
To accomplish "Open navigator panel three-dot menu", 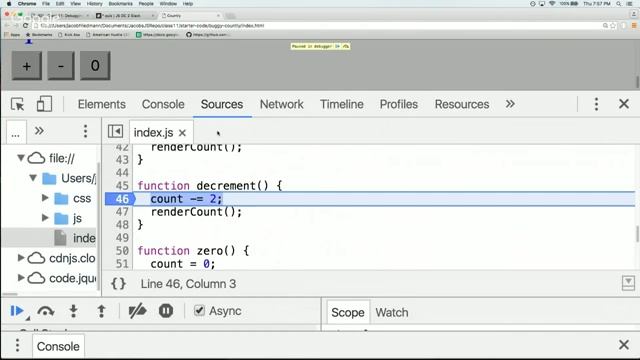I will (85, 131).
